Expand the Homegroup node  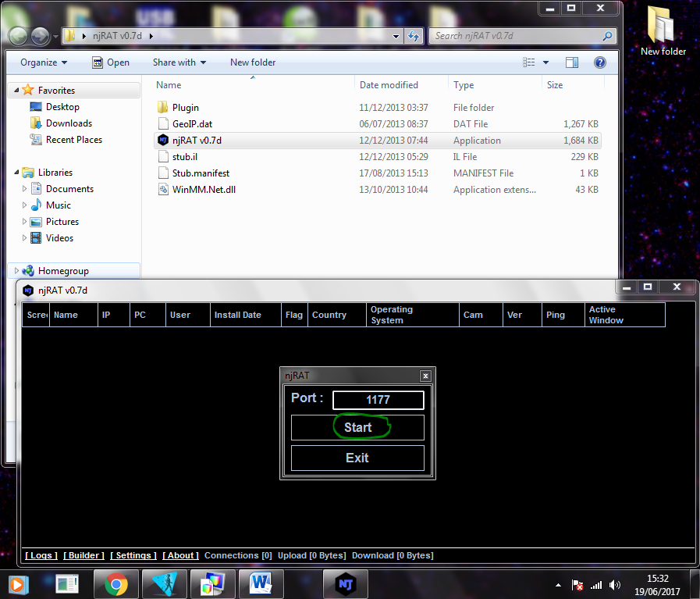(16, 271)
